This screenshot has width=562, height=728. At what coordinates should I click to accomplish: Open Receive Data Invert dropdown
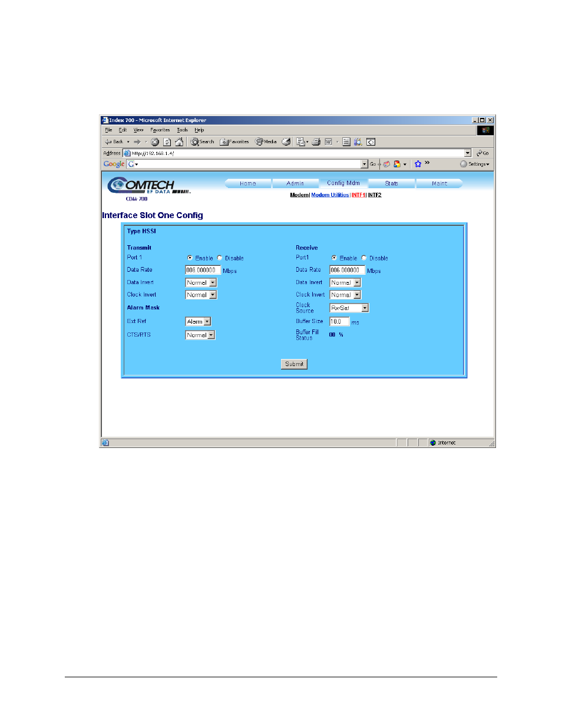pos(345,283)
